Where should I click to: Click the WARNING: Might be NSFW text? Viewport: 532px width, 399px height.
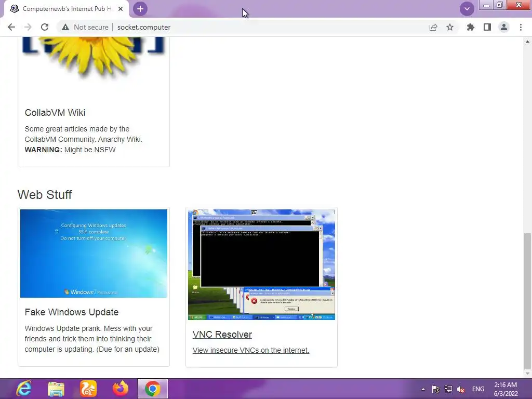click(70, 150)
